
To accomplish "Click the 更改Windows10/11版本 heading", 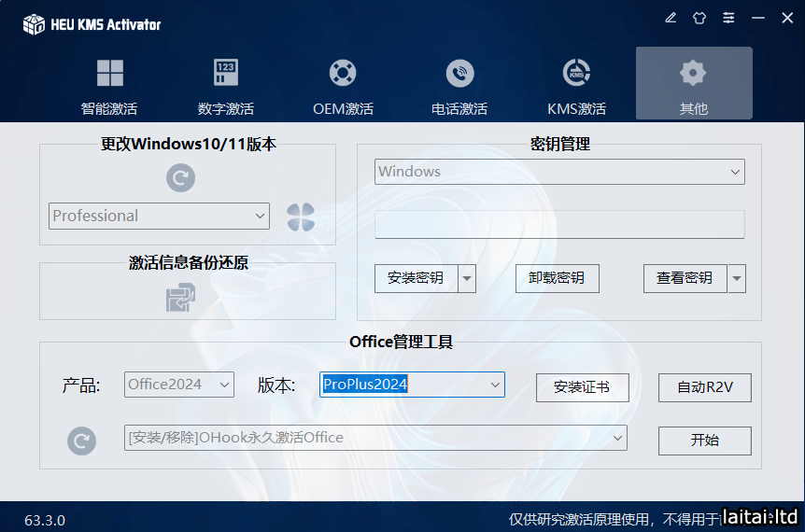I will (x=189, y=144).
